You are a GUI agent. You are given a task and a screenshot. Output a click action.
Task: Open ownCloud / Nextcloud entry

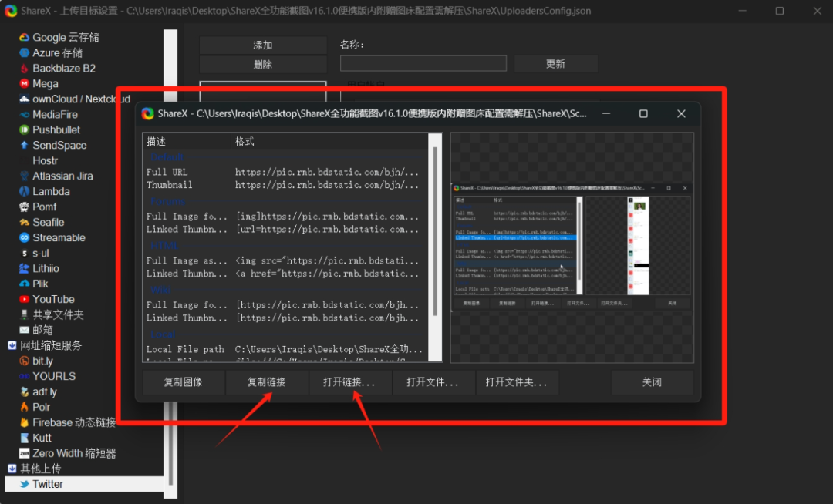(74, 99)
